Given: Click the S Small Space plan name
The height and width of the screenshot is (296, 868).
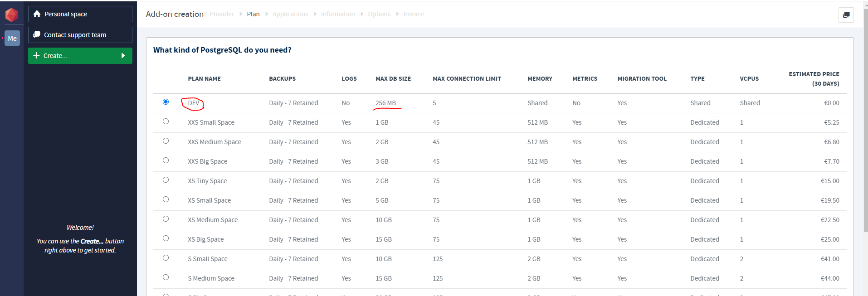Looking at the screenshot, I should click(x=208, y=259).
